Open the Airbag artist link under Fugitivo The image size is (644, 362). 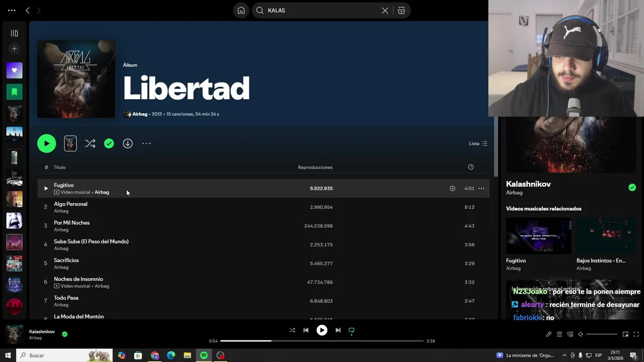(x=102, y=192)
